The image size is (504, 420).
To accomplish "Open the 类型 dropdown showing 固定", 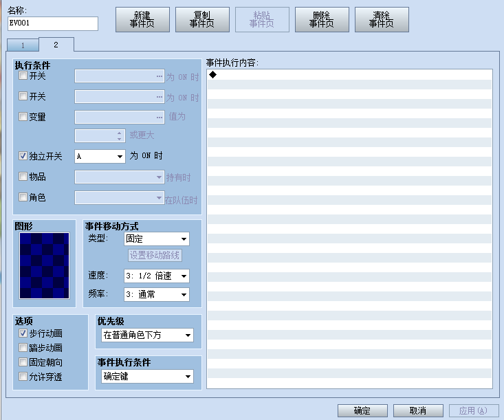I will (x=157, y=239).
